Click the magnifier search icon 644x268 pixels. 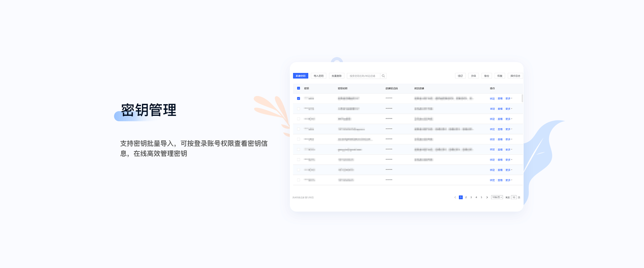[383, 76]
